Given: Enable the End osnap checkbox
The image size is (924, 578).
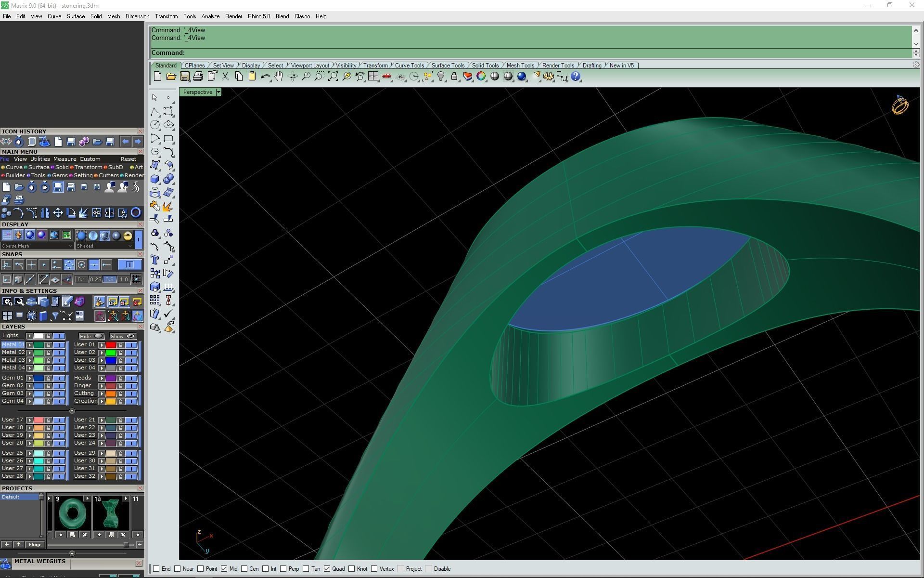Looking at the screenshot, I should (x=156, y=569).
